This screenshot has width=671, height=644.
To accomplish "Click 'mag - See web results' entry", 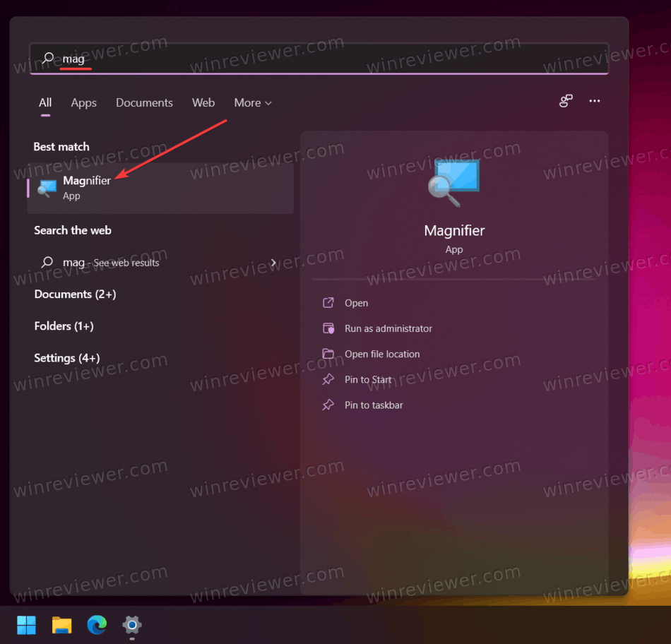I will [x=160, y=262].
